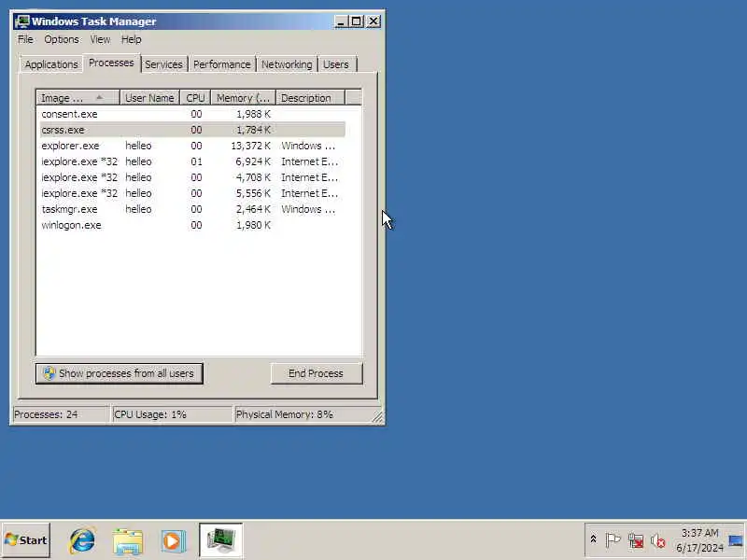Select the Processes tab
The image size is (747, 560).
pos(111,63)
